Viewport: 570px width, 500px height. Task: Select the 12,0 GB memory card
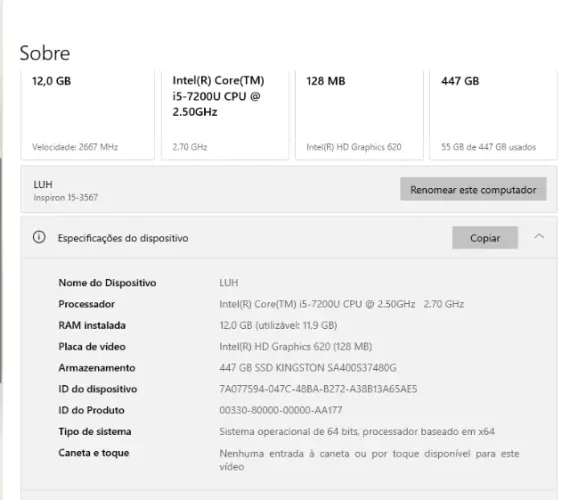point(88,115)
